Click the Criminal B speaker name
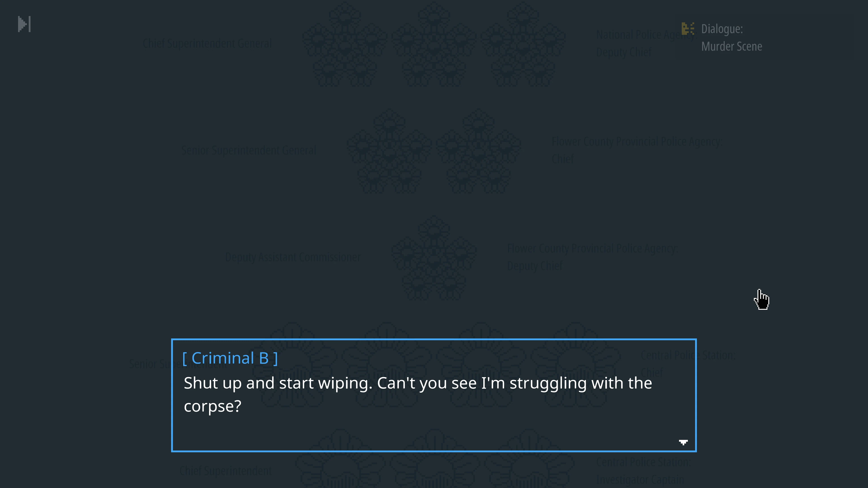Viewport: 868px width, 488px height. 230,358
